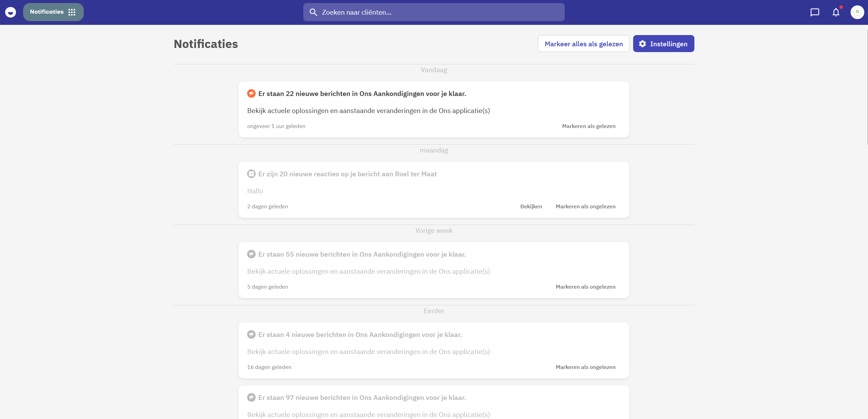
Task: Open the notification bell icon
Action: coord(836,12)
